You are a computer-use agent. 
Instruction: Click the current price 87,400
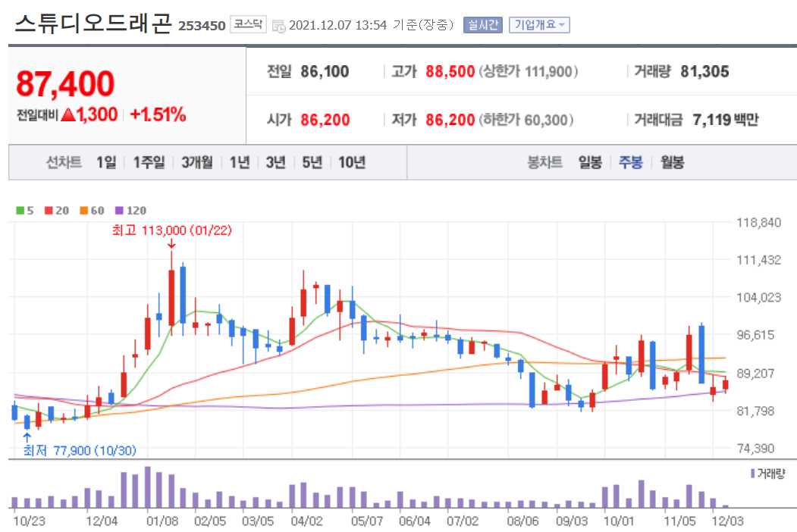[x=65, y=84]
